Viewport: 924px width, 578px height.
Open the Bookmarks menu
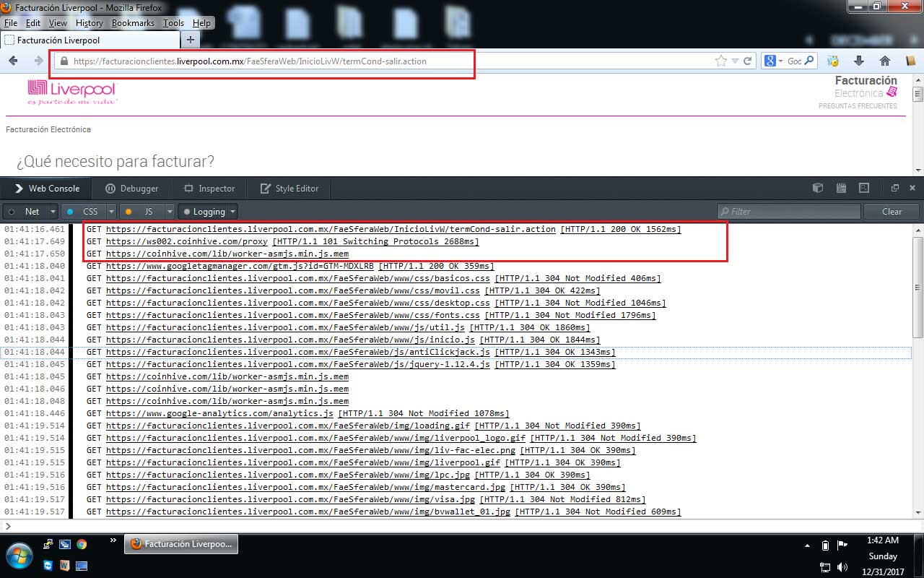[133, 23]
